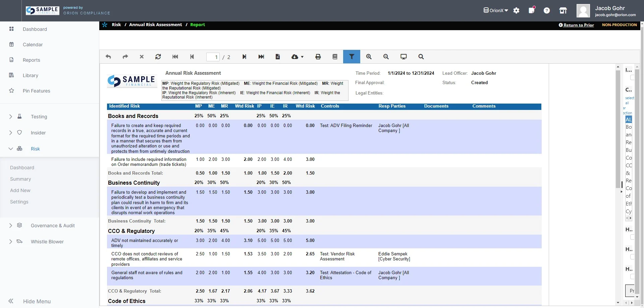Toggle the report filter parameters panel
Image resolution: width=644 pixels, height=308 pixels.
(x=352, y=57)
